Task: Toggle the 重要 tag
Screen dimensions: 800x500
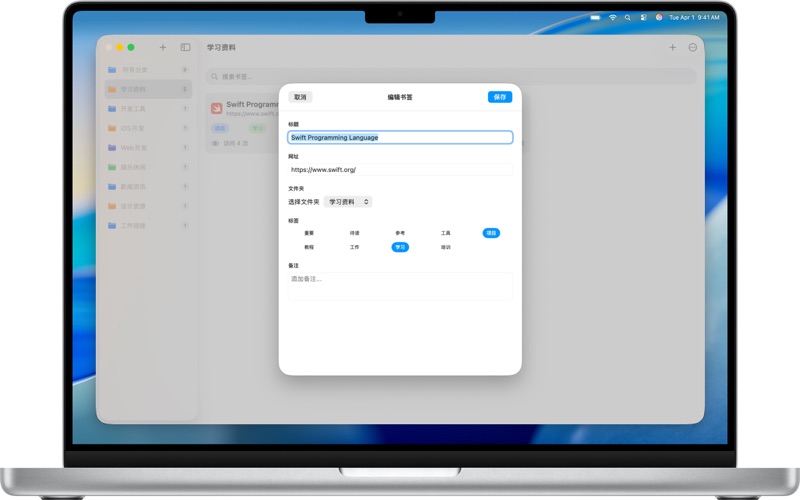Action: 309,233
